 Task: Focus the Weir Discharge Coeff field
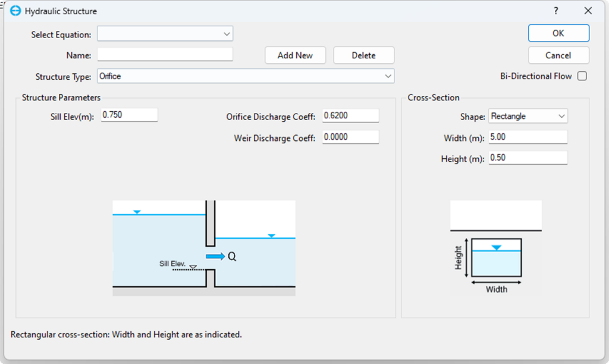pyautogui.click(x=350, y=137)
